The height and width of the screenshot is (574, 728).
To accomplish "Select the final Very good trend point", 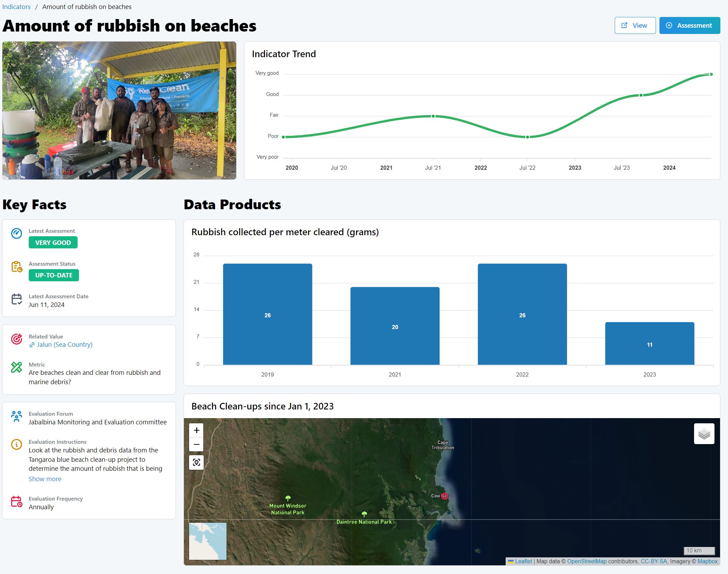I will pos(711,74).
